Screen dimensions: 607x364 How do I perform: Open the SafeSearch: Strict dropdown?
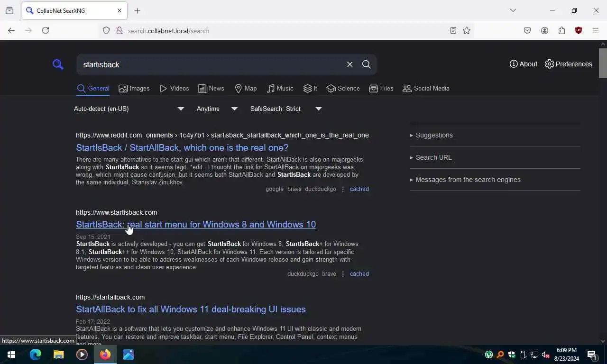[x=286, y=109]
